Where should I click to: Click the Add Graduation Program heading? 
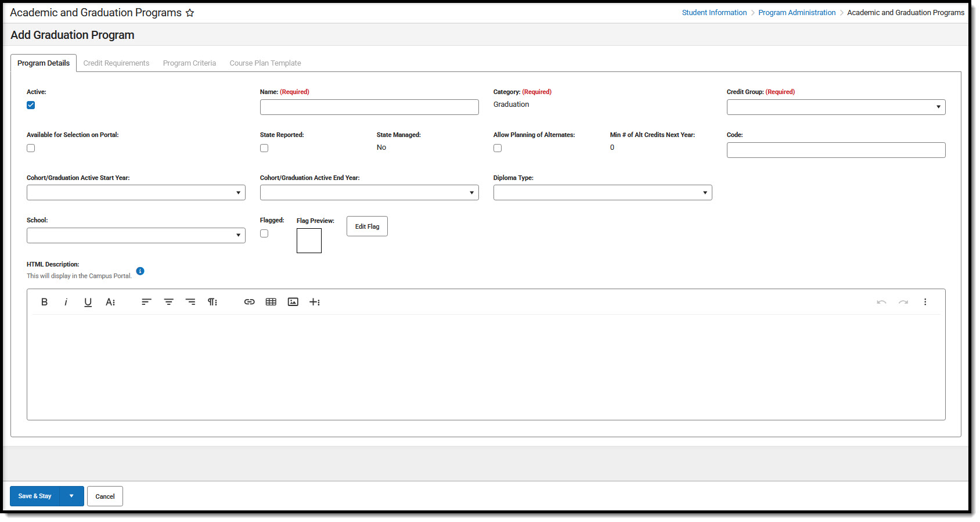73,35
